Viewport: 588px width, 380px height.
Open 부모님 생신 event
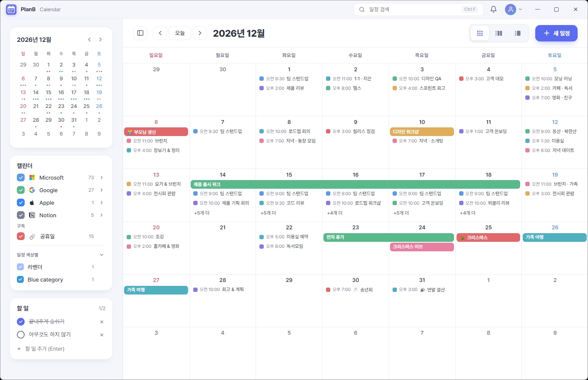click(x=156, y=132)
